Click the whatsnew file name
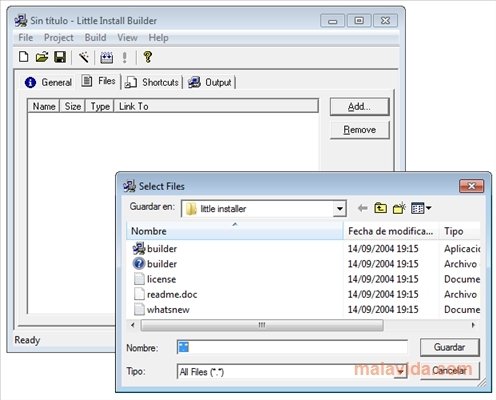This screenshot has height=400, width=496. click(x=168, y=310)
